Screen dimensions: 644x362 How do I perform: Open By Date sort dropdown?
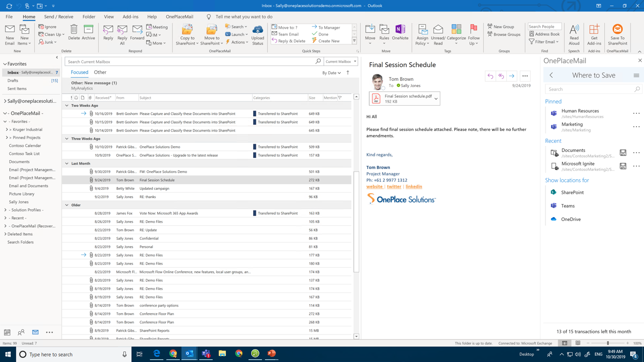332,73
